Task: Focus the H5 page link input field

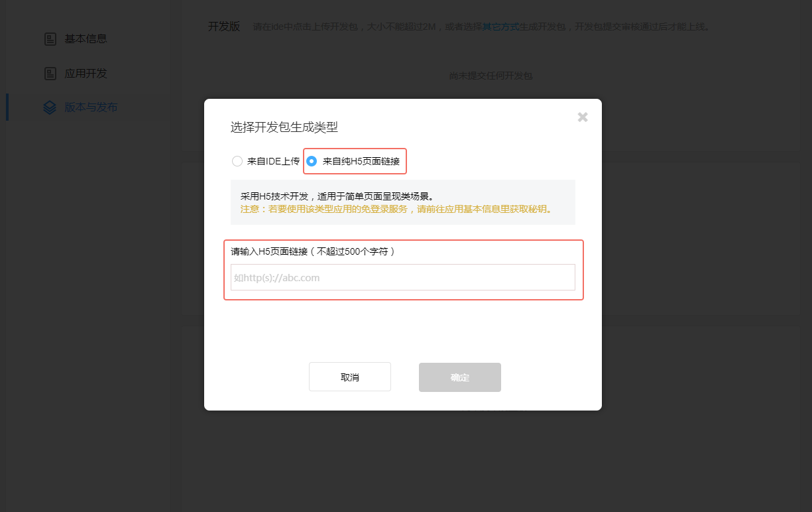Action: (402, 277)
